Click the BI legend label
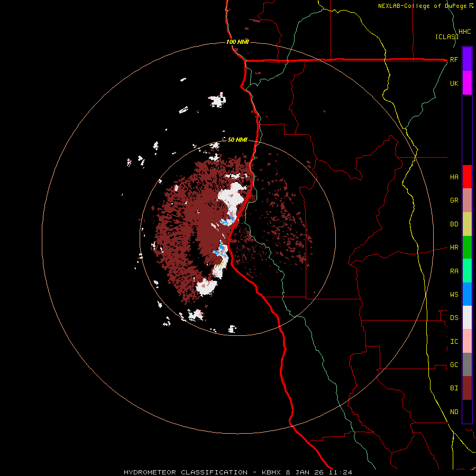 454,388
